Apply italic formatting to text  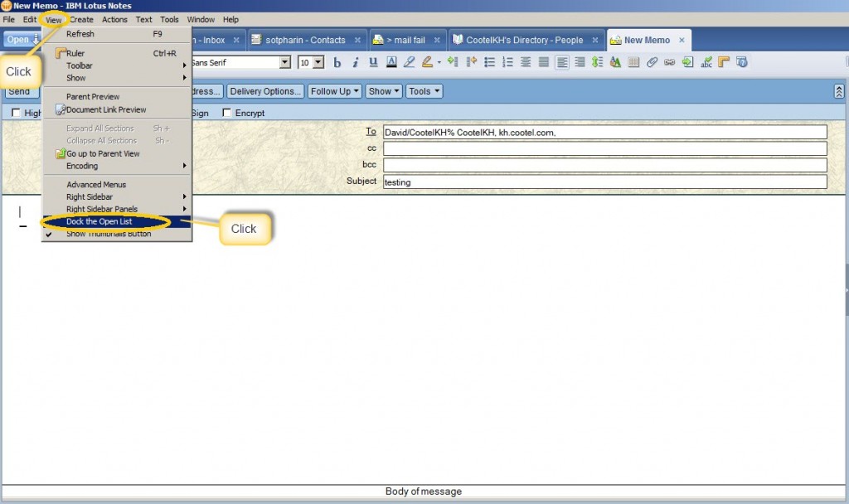click(356, 62)
